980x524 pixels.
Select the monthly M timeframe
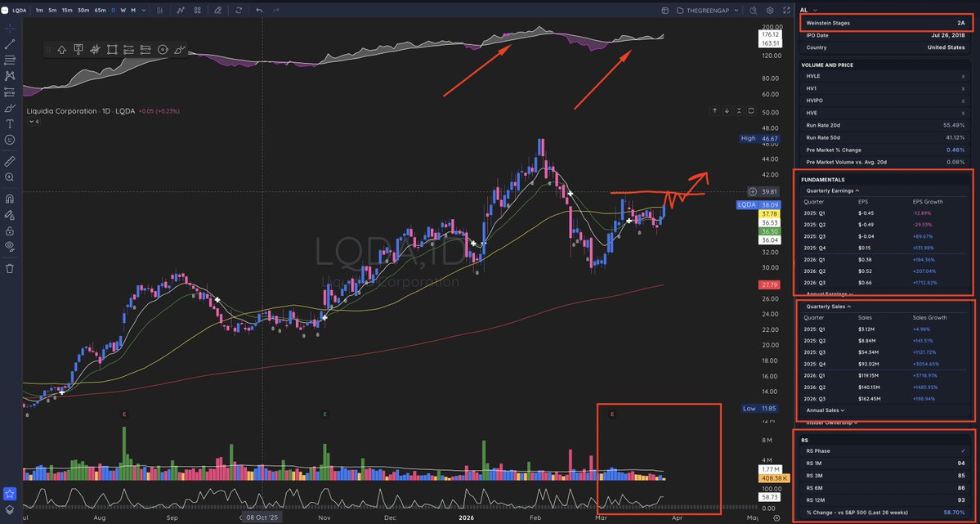coord(133,11)
